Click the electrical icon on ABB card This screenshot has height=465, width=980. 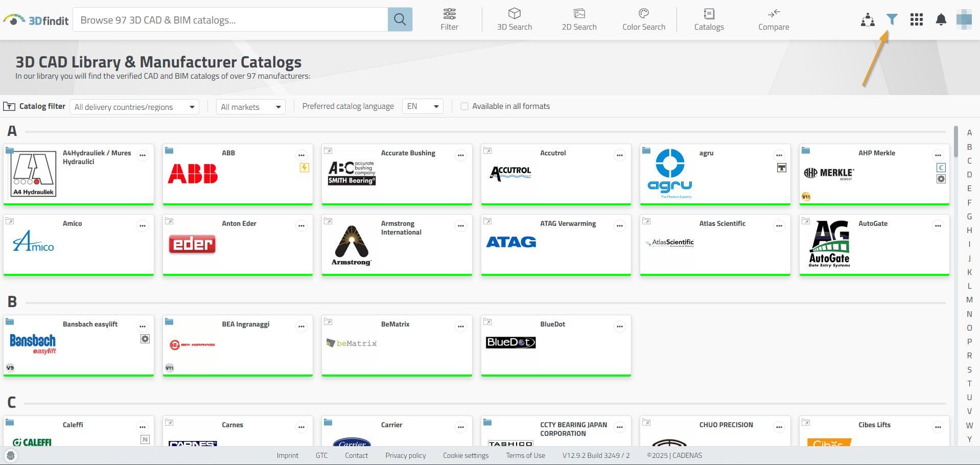[304, 168]
